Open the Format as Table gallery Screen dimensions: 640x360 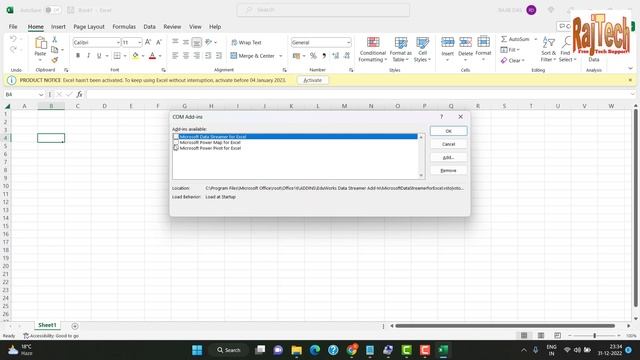400,49
